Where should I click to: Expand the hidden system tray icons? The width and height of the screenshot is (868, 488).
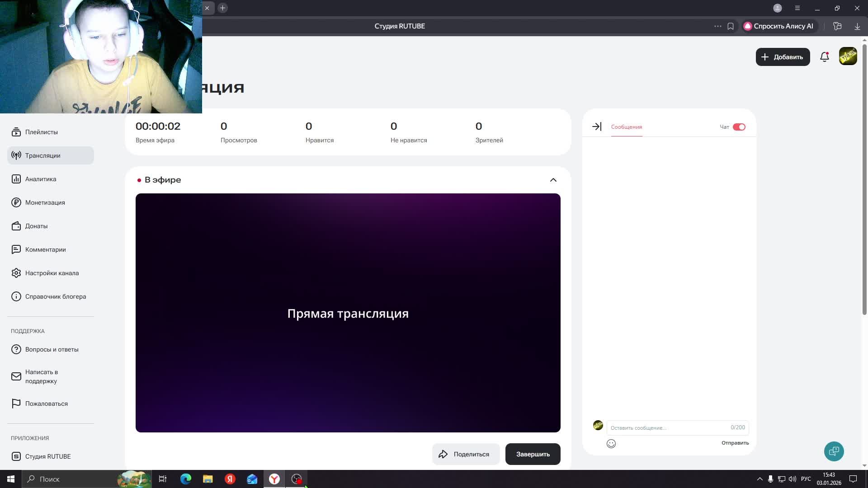click(759, 479)
